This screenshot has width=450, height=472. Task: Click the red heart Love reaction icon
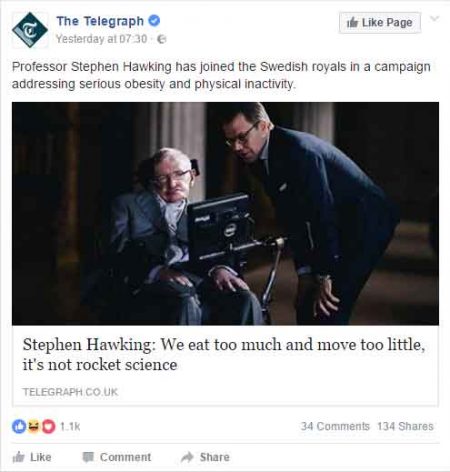tap(48, 426)
